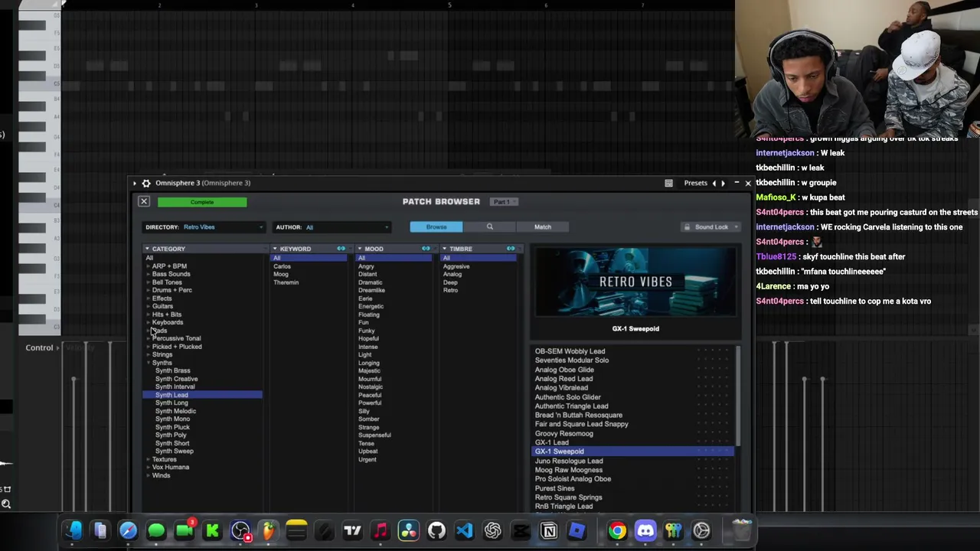Open ChatGPT from the Dock

click(492, 530)
